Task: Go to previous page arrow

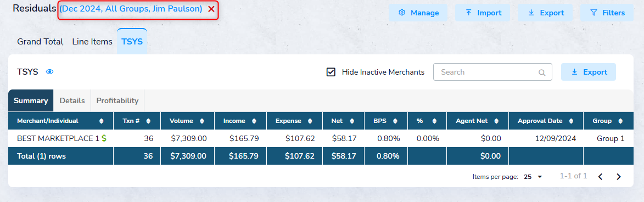Action: pos(600,177)
